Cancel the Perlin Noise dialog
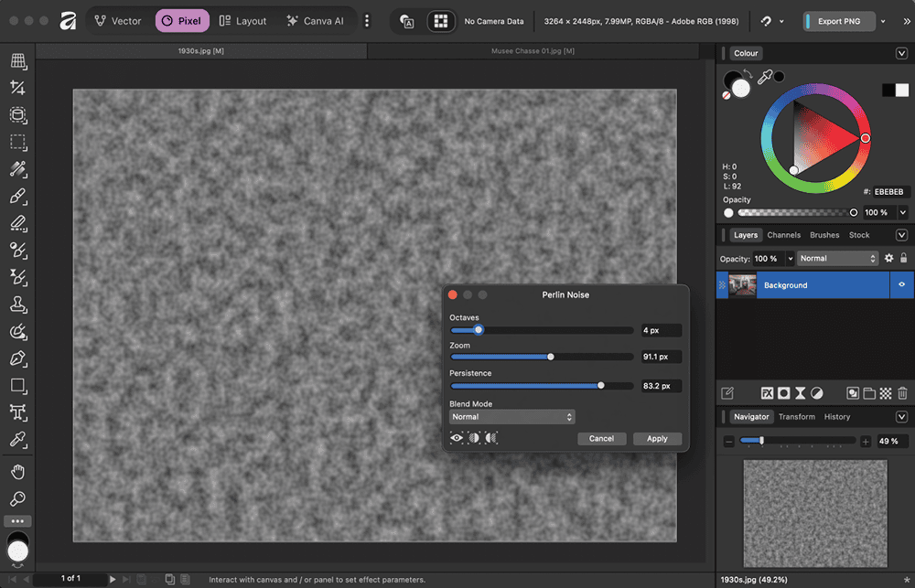The image size is (915, 588). (601, 439)
